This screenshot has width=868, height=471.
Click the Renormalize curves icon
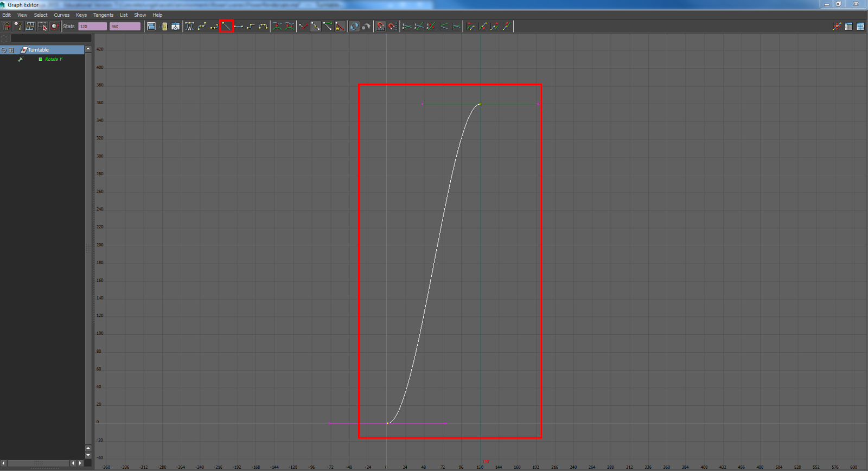pyautogui.click(x=431, y=26)
